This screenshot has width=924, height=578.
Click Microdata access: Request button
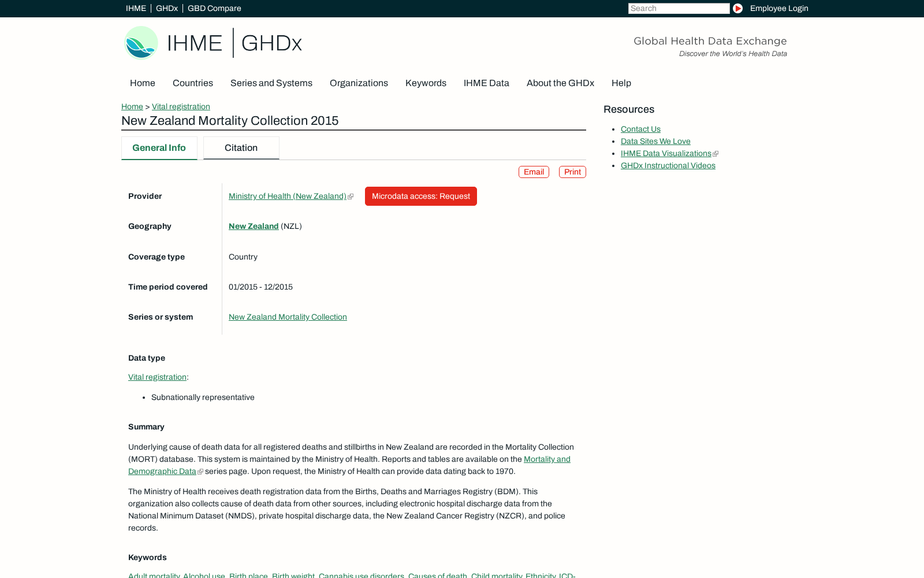point(421,196)
